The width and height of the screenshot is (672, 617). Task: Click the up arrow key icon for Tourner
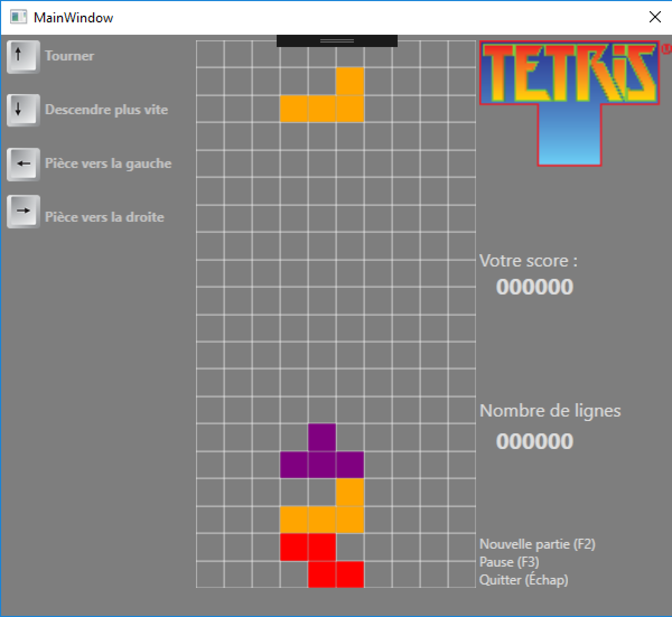(x=23, y=57)
